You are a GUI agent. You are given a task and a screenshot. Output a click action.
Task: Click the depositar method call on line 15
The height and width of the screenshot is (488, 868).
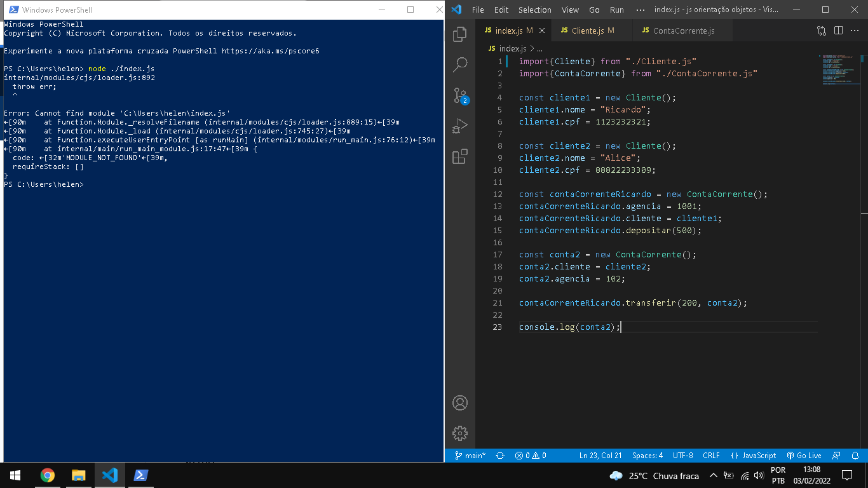(x=648, y=231)
